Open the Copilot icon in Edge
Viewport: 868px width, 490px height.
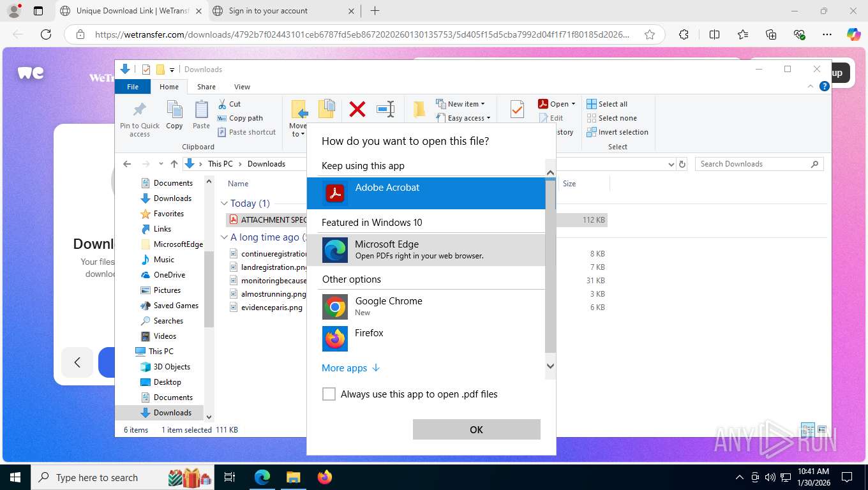tap(853, 34)
